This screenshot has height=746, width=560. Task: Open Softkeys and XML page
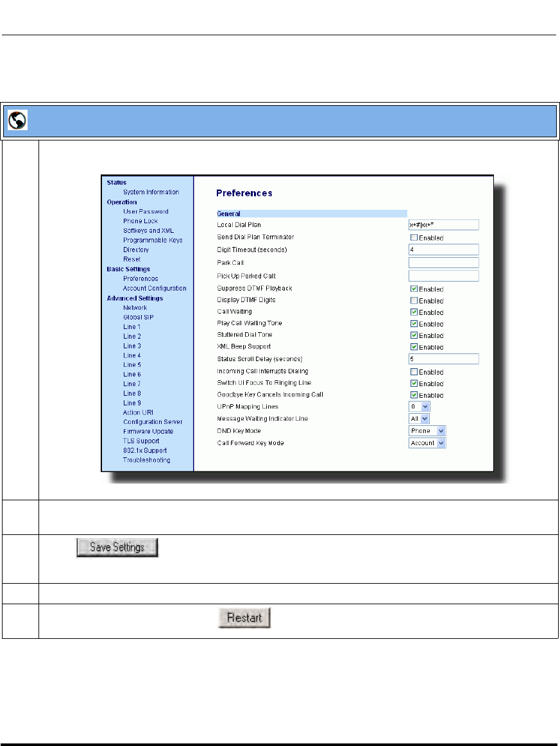[x=148, y=231]
